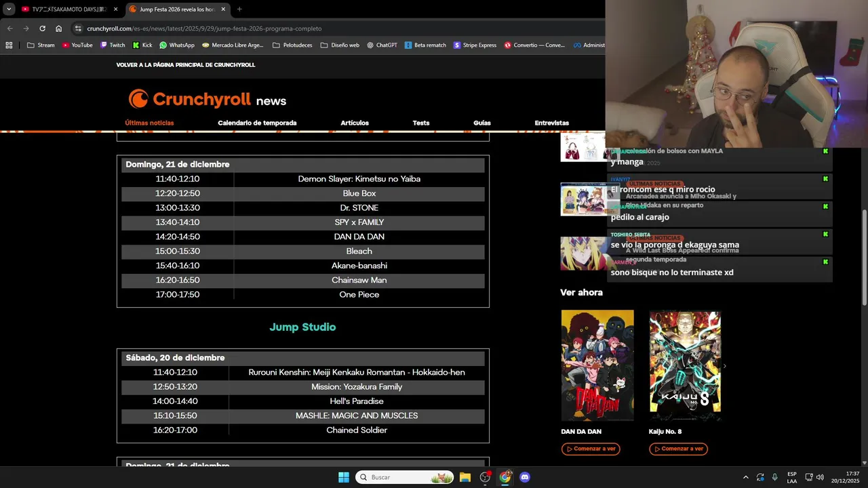
Task: Open the ESP LAA language switcher
Action: 792,477
